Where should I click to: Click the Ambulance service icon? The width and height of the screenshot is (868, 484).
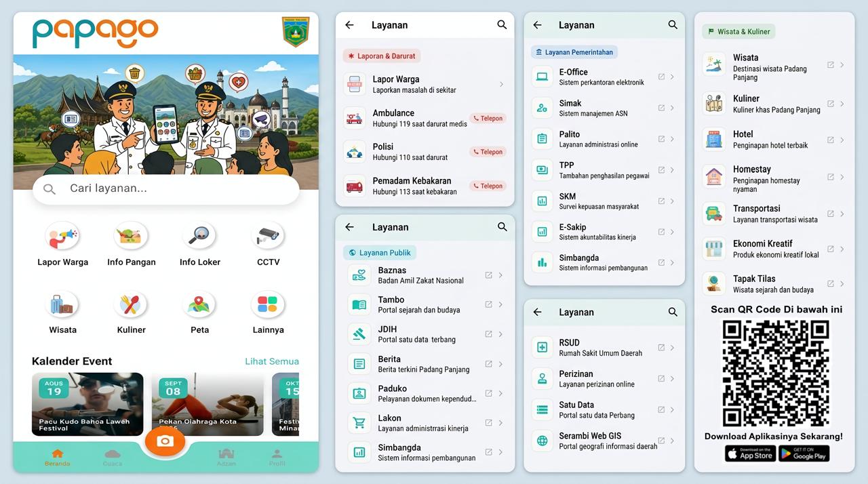(354, 118)
